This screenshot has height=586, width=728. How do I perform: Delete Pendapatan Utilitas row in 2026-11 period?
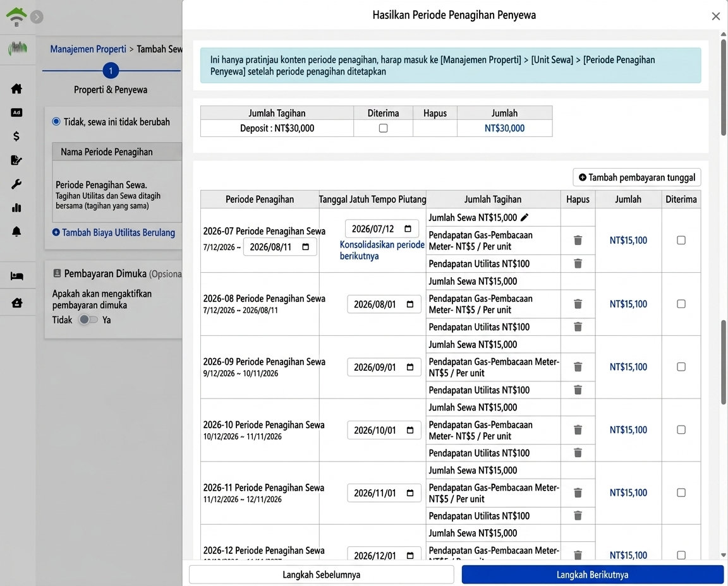coord(578,515)
